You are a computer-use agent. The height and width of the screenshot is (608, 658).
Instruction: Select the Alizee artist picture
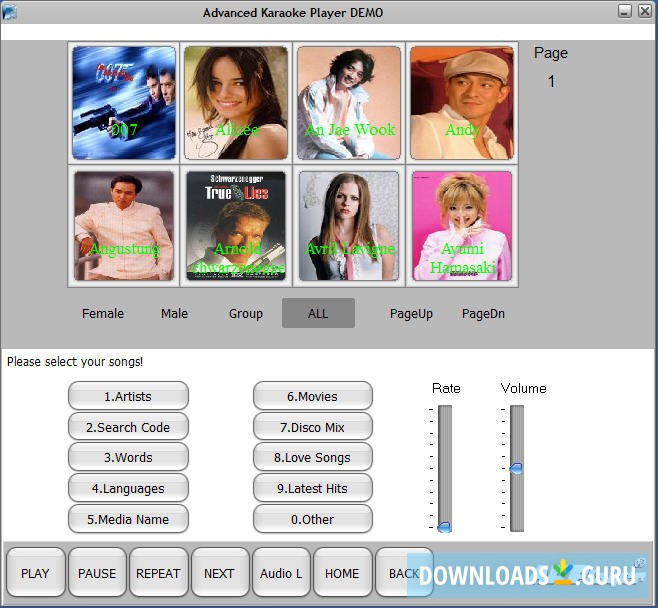[236, 103]
